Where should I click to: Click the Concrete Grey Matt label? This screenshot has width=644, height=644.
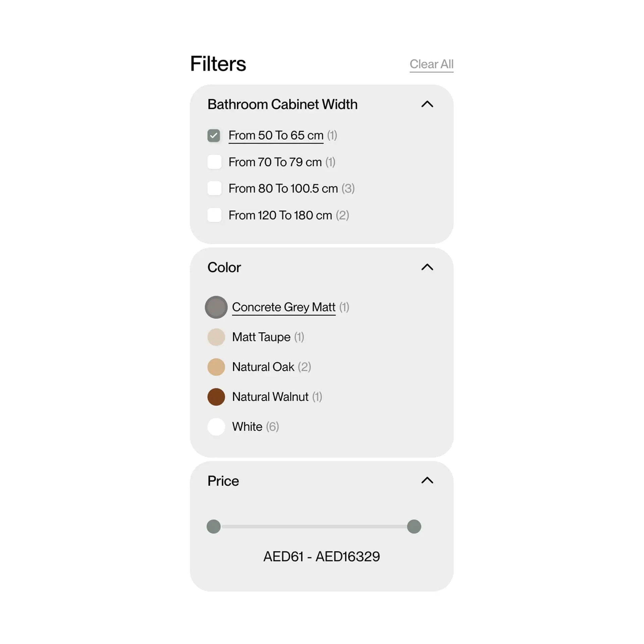[x=283, y=307]
